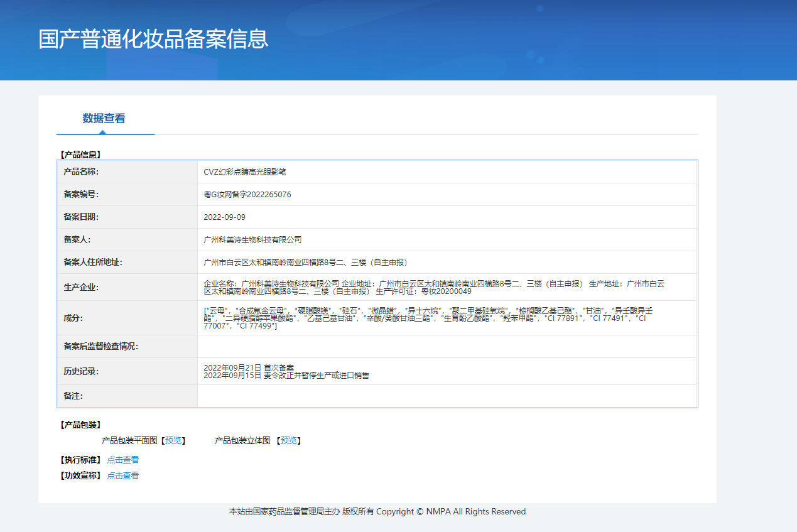Click the 备案日期 row label

pos(81,217)
